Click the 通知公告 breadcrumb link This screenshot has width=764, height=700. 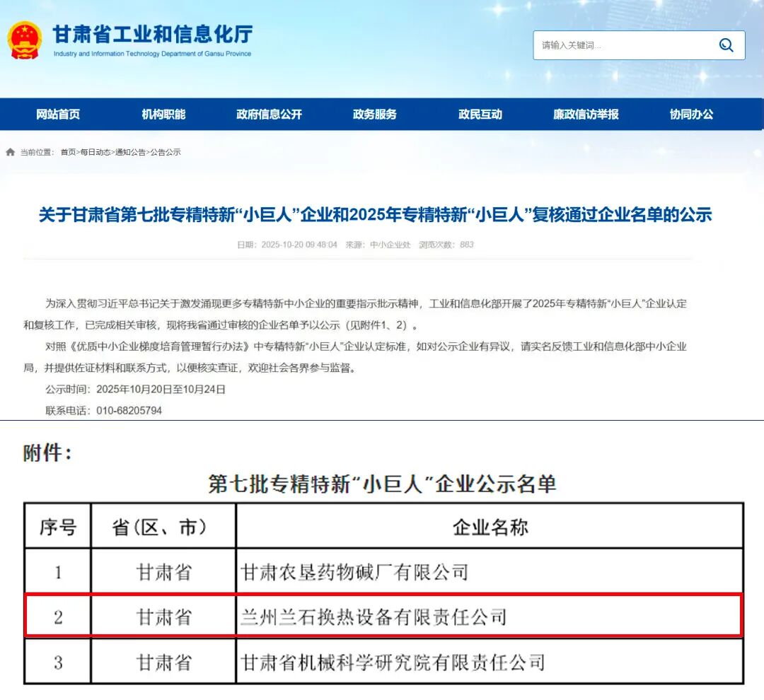[130, 152]
